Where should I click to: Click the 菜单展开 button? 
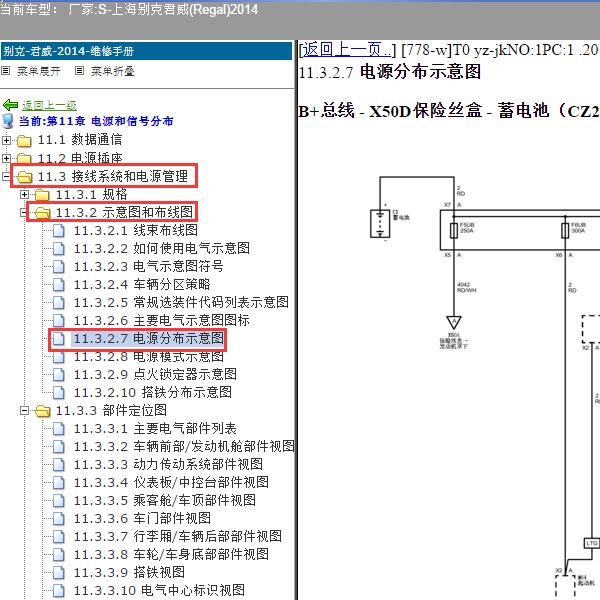pos(39,71)
